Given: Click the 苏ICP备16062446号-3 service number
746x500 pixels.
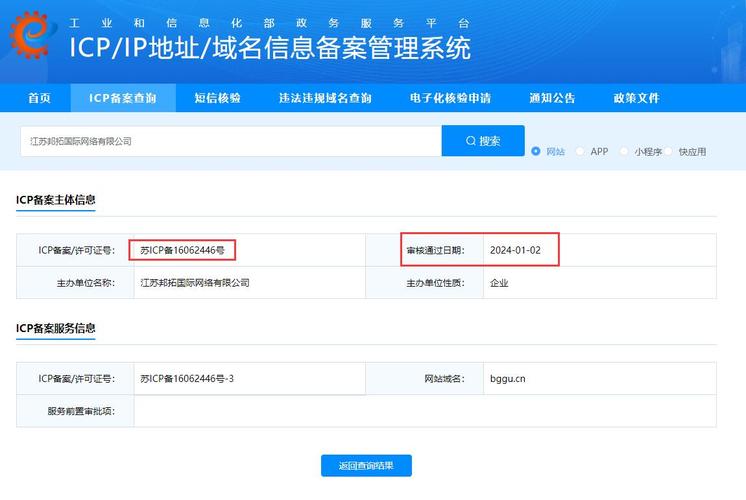Looking at the screenshot, I should tap(187, 379).
